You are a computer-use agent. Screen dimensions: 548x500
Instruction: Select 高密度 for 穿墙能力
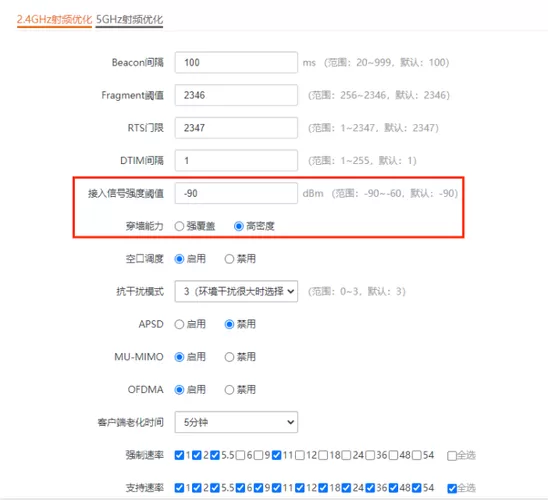[239, 226]
